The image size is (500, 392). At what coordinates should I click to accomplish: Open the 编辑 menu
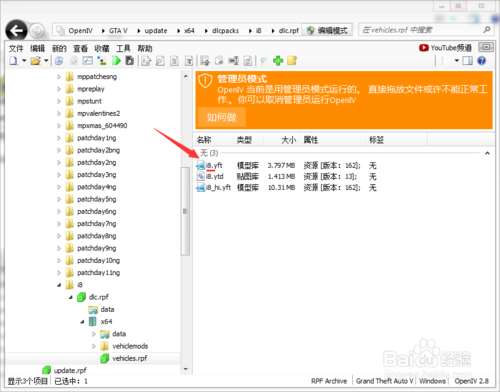coord(37,48)
